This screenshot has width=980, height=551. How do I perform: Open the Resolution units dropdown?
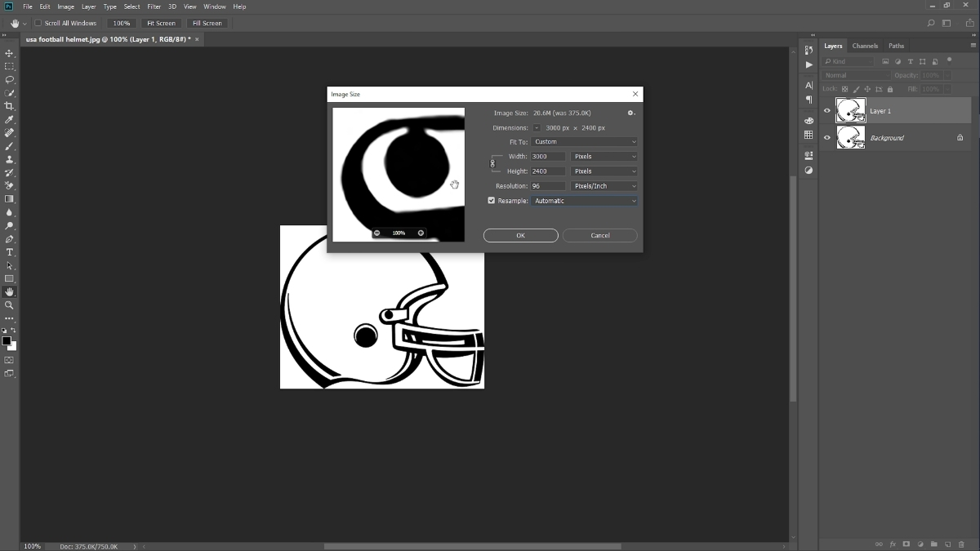click(x=604, y=185)
